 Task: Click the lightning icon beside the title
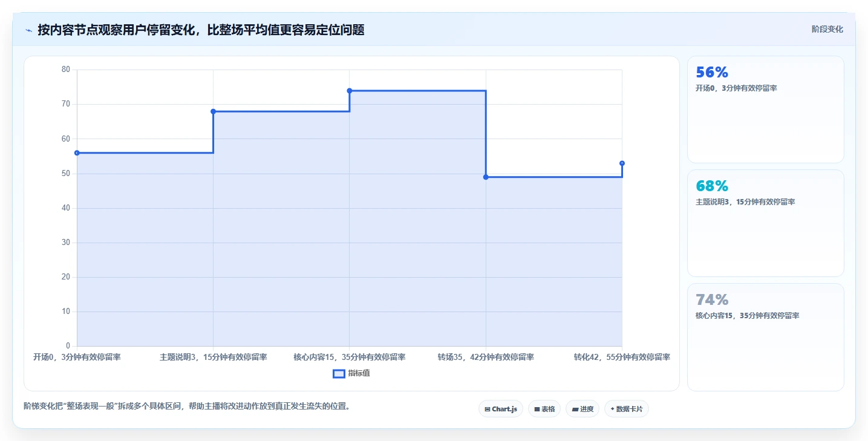[x=29, y=30]
